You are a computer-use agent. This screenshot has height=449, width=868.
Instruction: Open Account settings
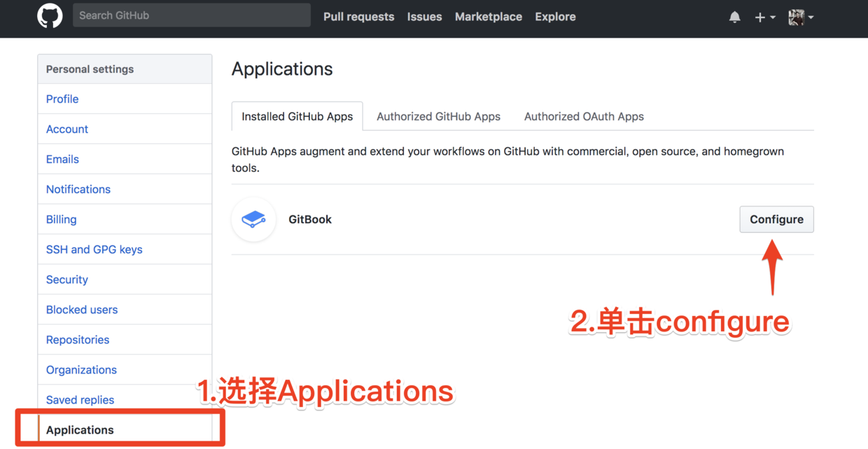[125, 129]
